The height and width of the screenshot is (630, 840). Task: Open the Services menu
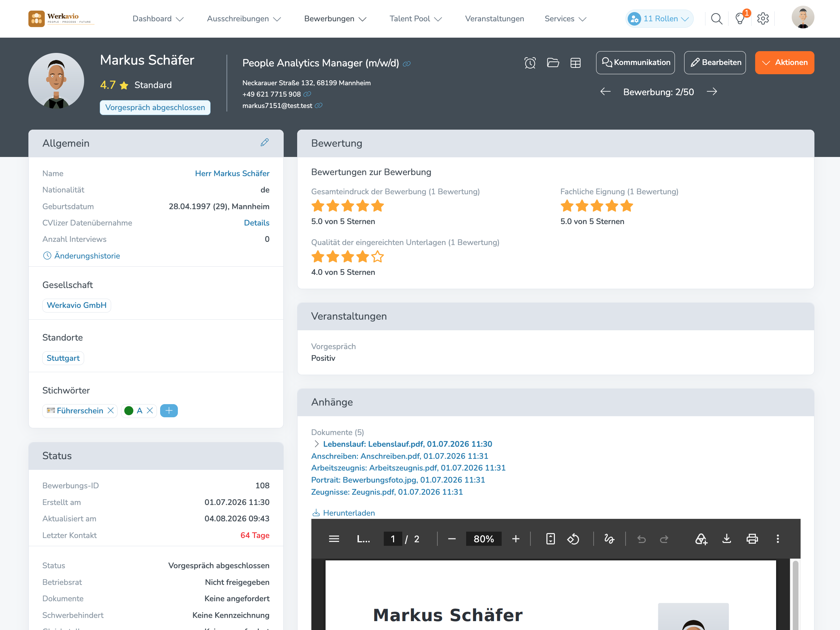[x=565, y=18]
